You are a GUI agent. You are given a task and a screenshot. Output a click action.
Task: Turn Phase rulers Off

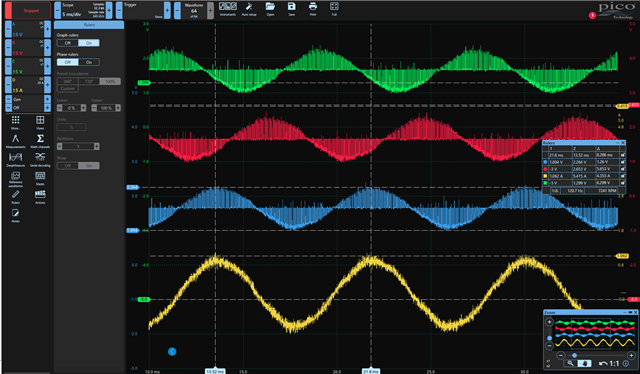pyautogui.click(x=67, y=62)
